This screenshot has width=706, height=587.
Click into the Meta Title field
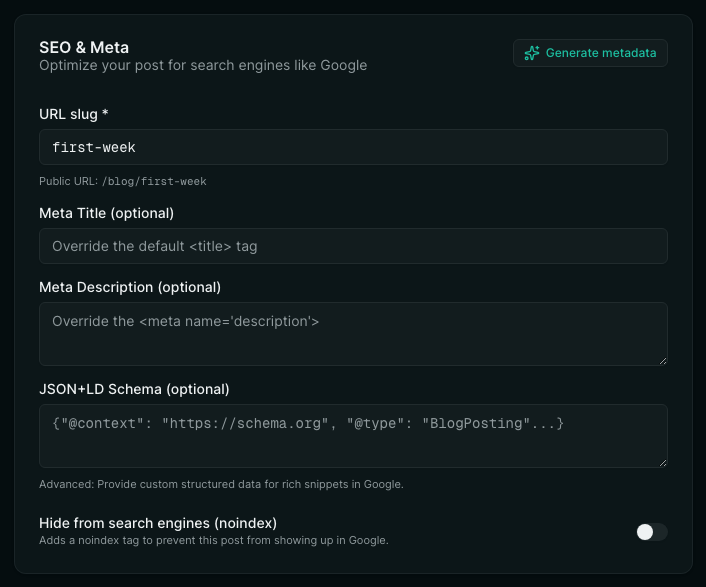point(353,246)
